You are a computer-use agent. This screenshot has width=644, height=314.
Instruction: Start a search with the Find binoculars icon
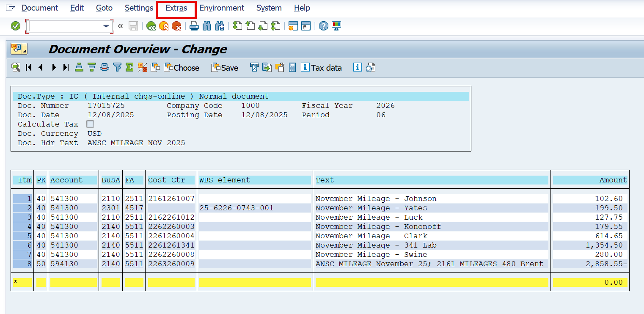(207, 26)
